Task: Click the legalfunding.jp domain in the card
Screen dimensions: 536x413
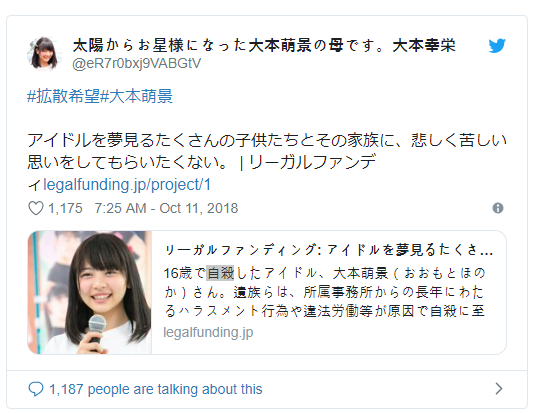Action: (x=208, y=332)
